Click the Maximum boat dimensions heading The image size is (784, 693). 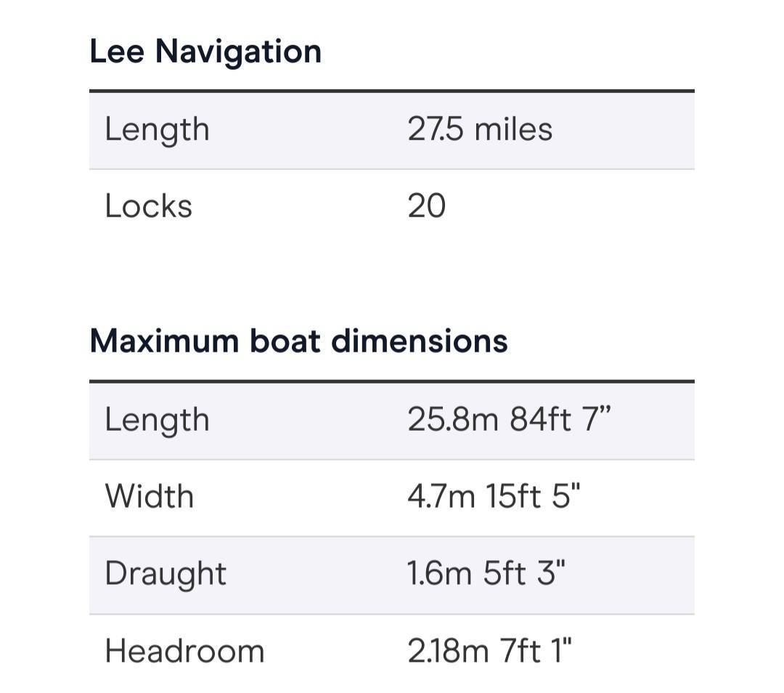coord(299,341)
